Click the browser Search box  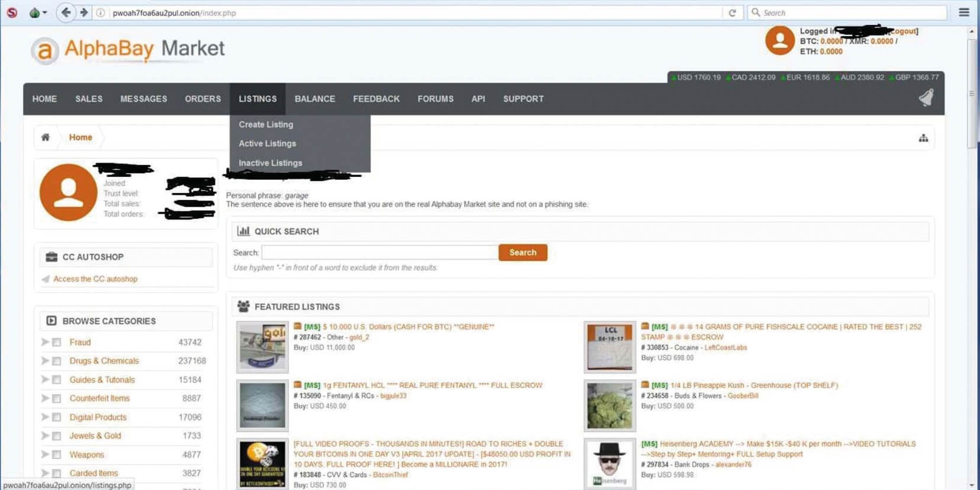coord(847,12)
